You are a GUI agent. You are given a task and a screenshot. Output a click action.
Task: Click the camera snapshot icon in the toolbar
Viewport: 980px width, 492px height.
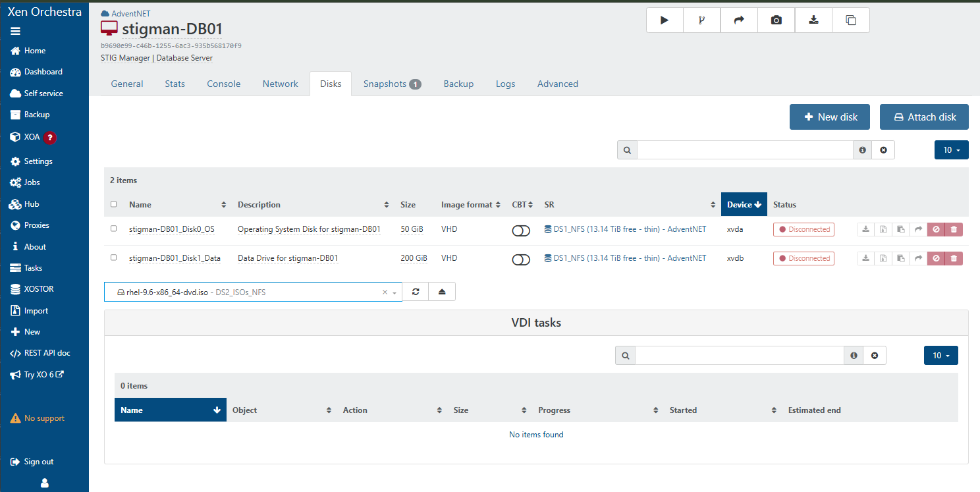[x=776, y=20]
